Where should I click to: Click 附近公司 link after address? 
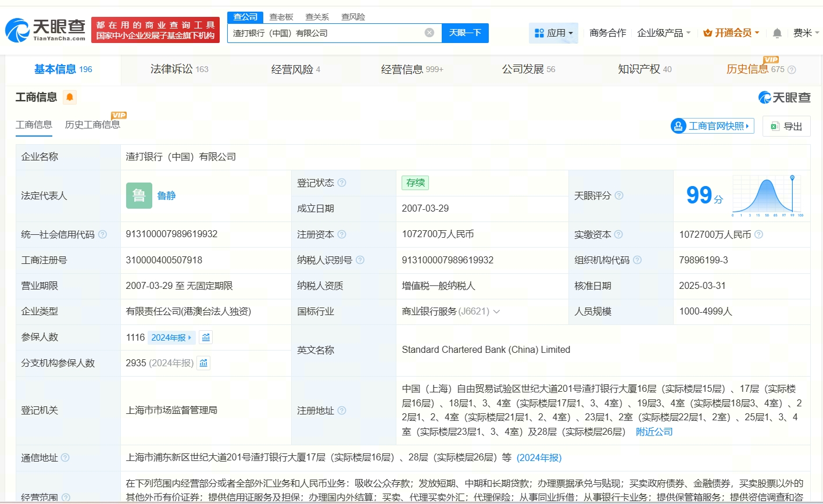click(x=654, y=432)
